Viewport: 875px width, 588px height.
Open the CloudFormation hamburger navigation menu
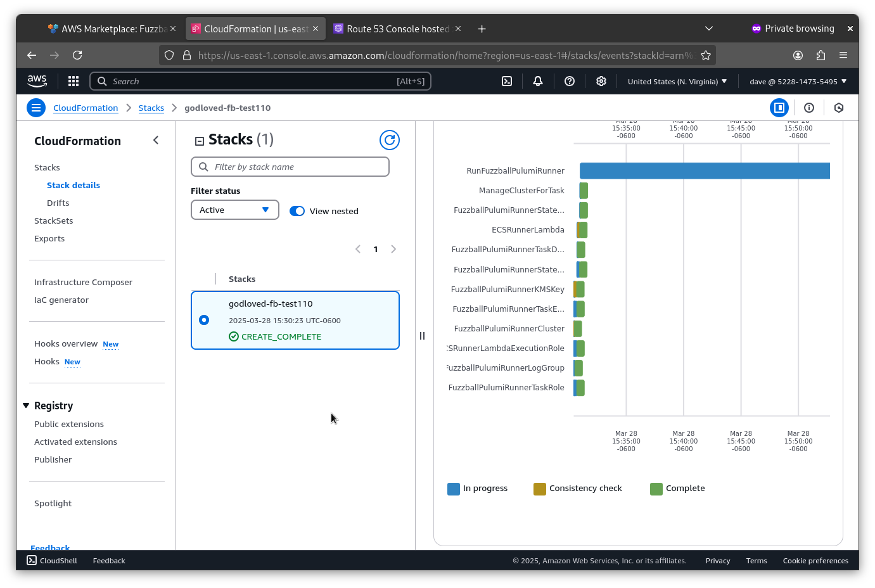(36, 108)
